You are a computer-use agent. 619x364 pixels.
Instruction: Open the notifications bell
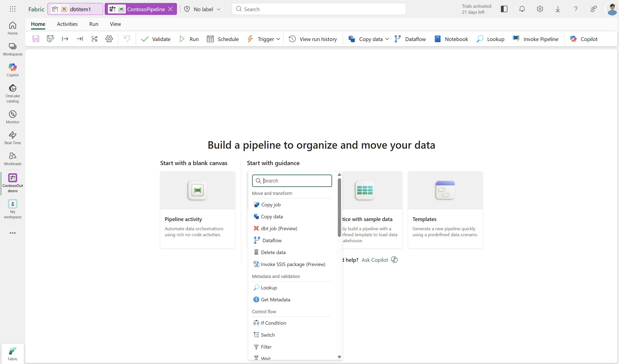pyautogui.click(x=522, y=9)
